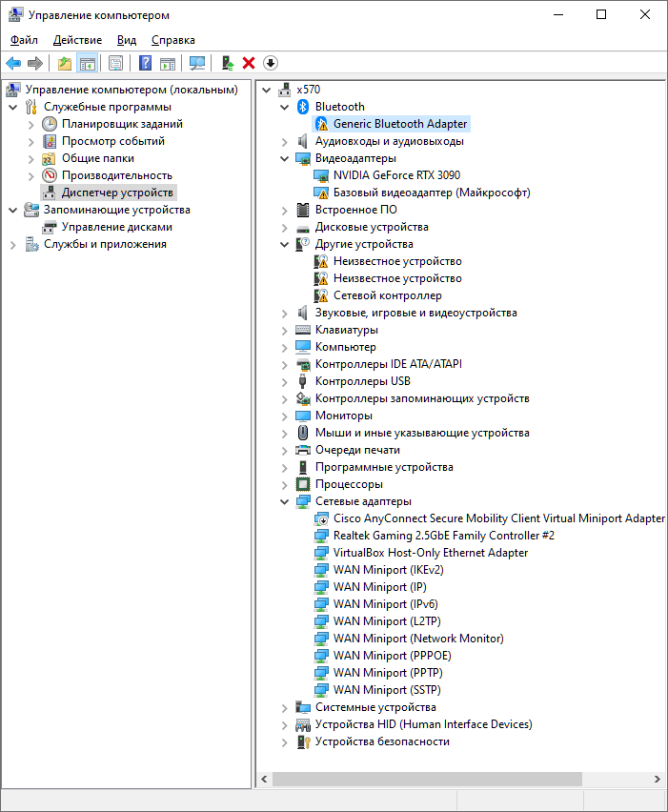Click the Up one level folder icon
The height and width of the screenshot is (812, 668).
[x=65, y=63]
